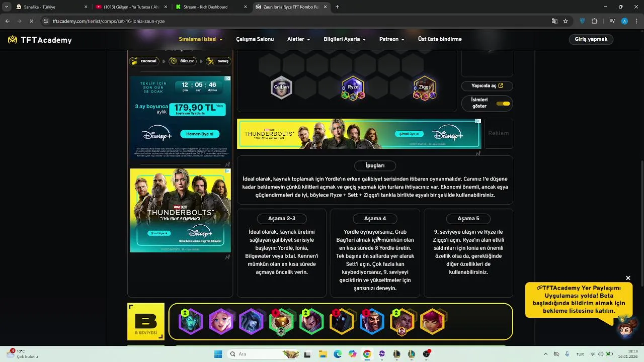Click the İpuçları heading label
The image size is (644, 362).
pos(375,165)
